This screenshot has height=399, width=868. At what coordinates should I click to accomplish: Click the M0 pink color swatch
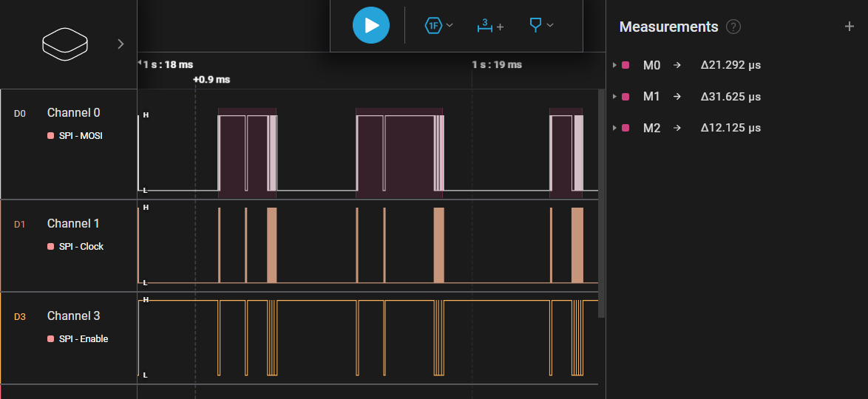(x=625, y=65)
